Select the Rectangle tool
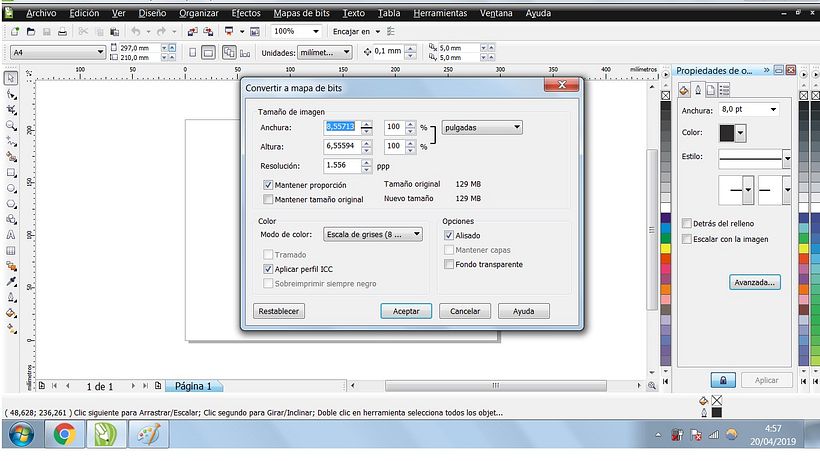Image resolution: width=820 pixels, height=461 pixels. (x=10, y=173)
